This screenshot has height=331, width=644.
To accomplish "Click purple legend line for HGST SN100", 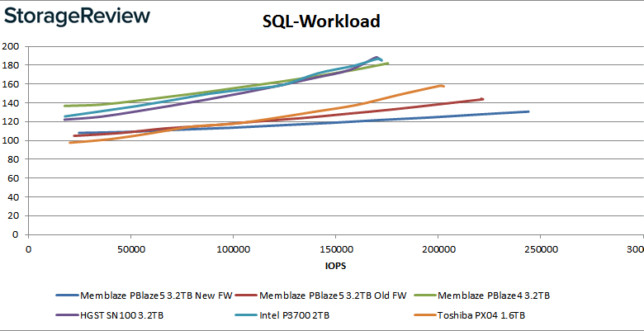I will pyautogui.click(x=67, y=315).
